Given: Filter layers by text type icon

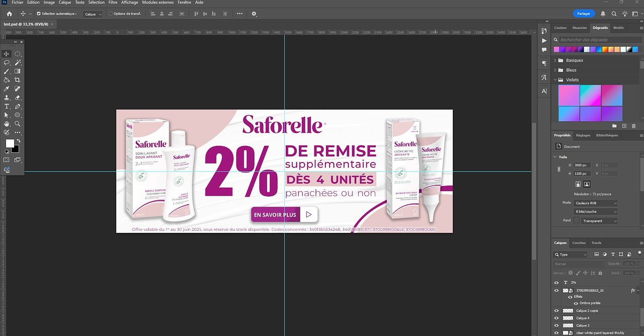Looking at the screenshot, I should 613,255.
